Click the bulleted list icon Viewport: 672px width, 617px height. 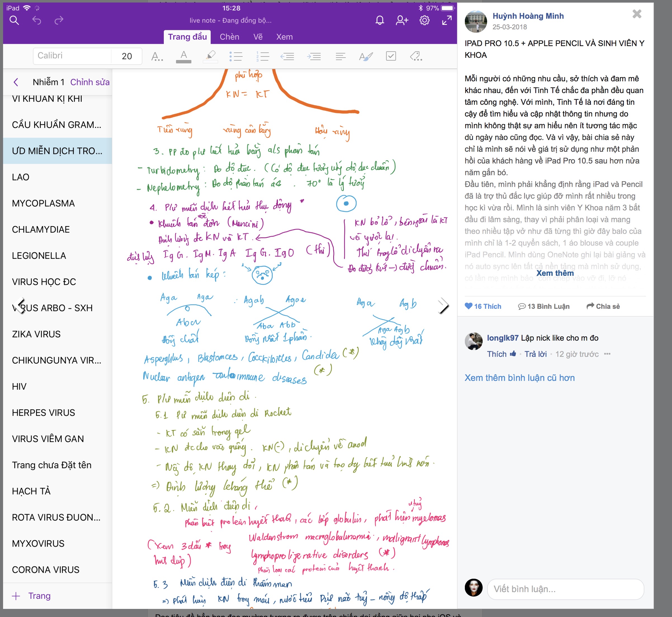pos(236,56)
